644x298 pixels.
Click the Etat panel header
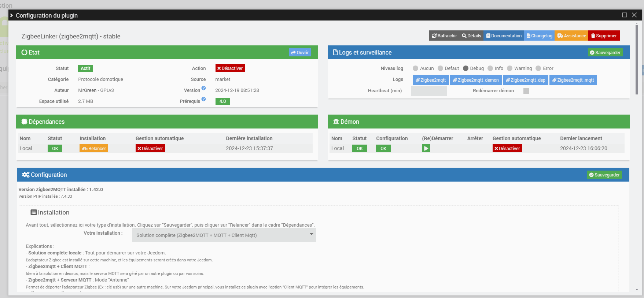click(167, 52)
